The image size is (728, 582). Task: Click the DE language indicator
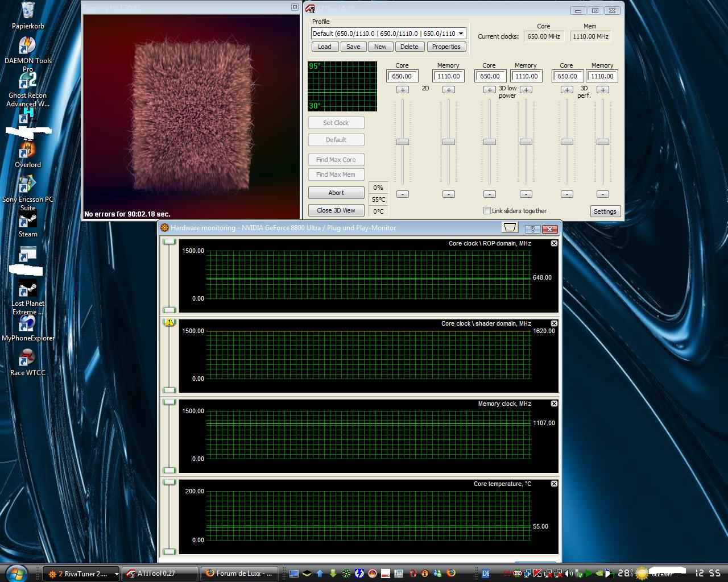coord(486,573)
